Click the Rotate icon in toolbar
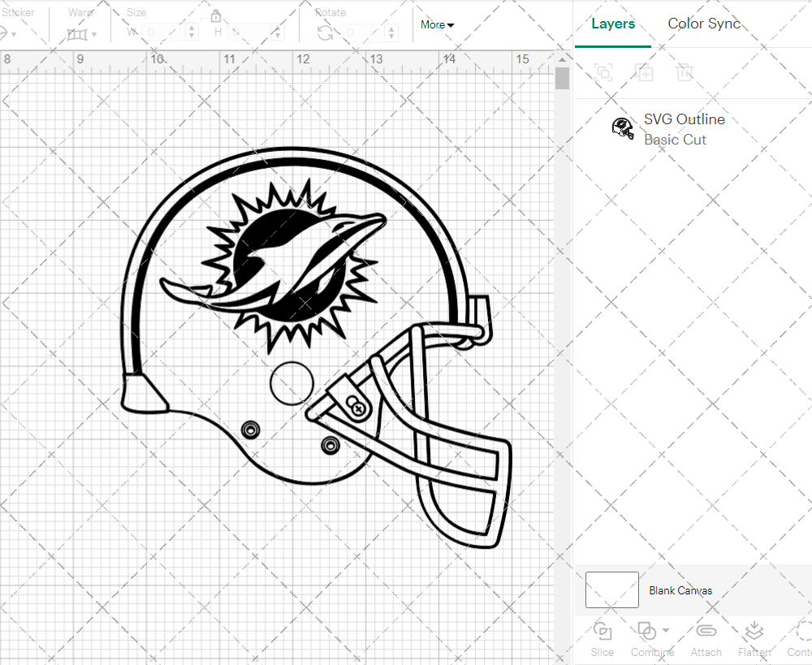The height and width of the screenshot is (665, 812). pos(325,32)
